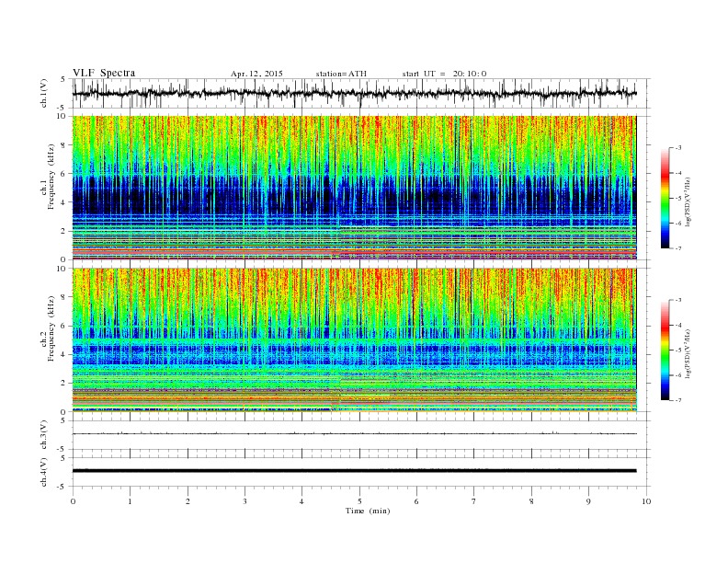Click the ch.1 spectrogram PSD color bar

tap(665, 198)
